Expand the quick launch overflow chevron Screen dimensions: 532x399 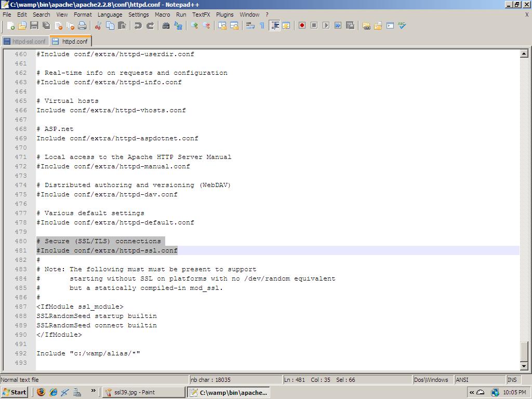[94, 391]
